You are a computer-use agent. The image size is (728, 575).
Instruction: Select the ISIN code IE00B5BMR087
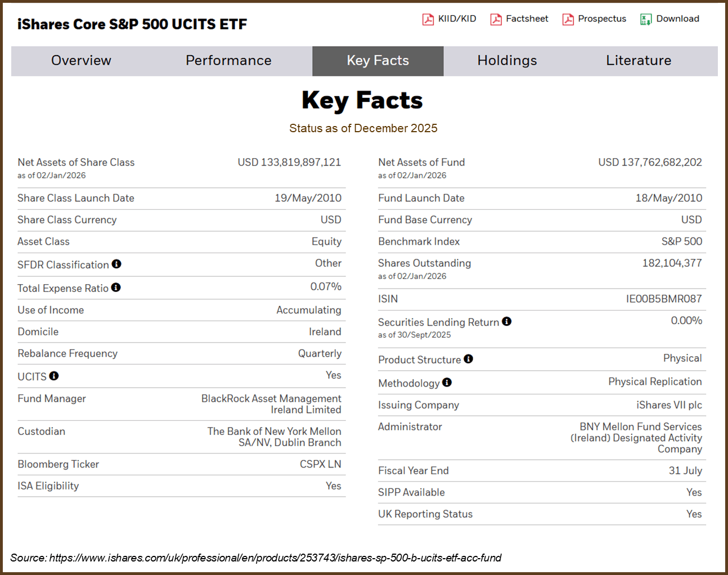click(x=664, y=299)
